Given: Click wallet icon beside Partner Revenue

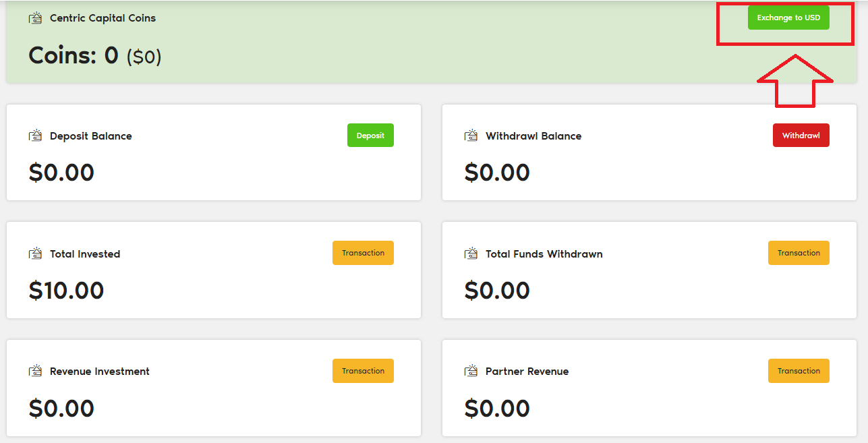Looking at the screenshot, I should (471, 372).
